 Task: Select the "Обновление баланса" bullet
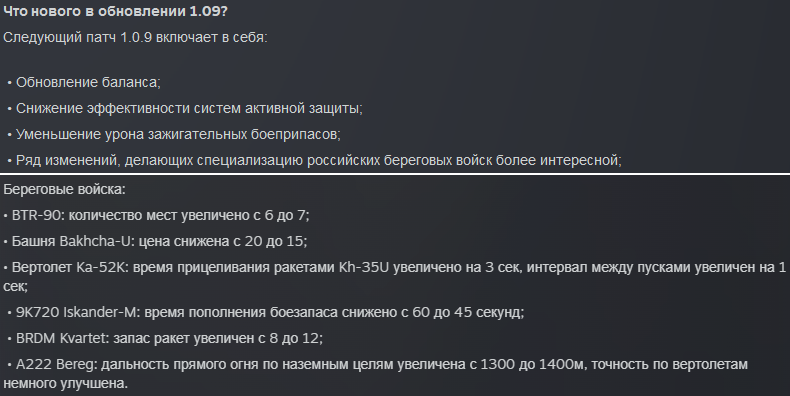[88, 82]
